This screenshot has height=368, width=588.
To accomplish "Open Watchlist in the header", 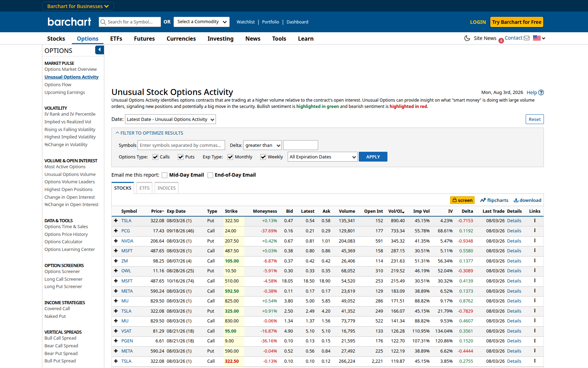I will point(246,22).
